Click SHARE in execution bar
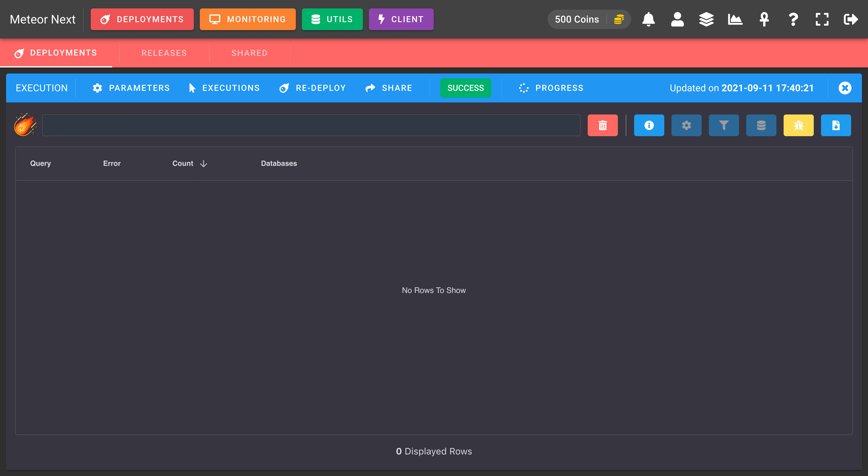 (x=388, y=88)
